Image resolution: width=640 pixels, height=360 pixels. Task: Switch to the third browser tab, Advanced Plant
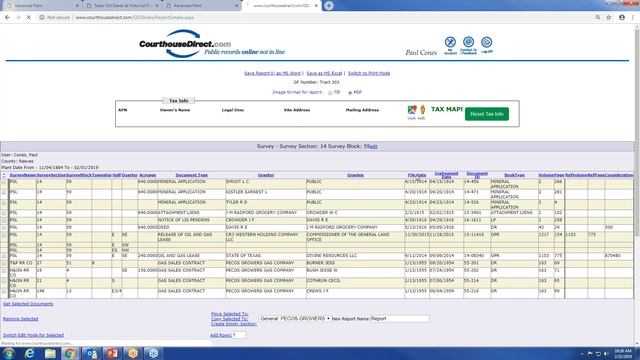click(202, 6)
